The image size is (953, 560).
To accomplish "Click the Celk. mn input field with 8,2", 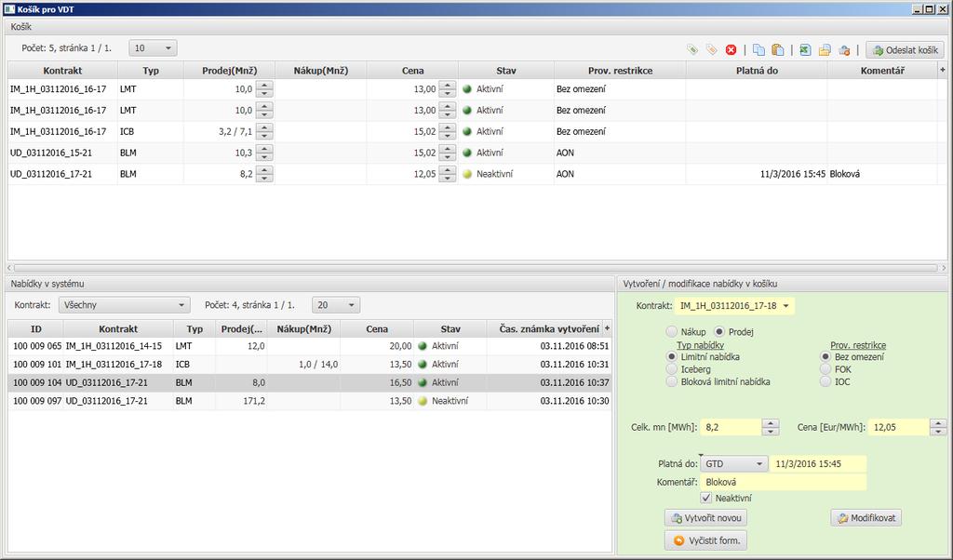I will [732, 427].
